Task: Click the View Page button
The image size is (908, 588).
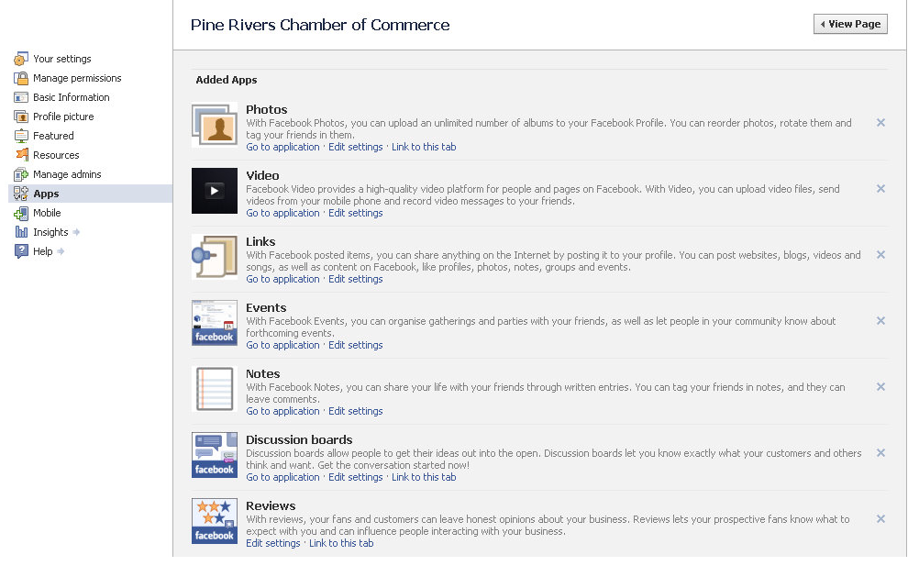Action: tap(850, 24)
